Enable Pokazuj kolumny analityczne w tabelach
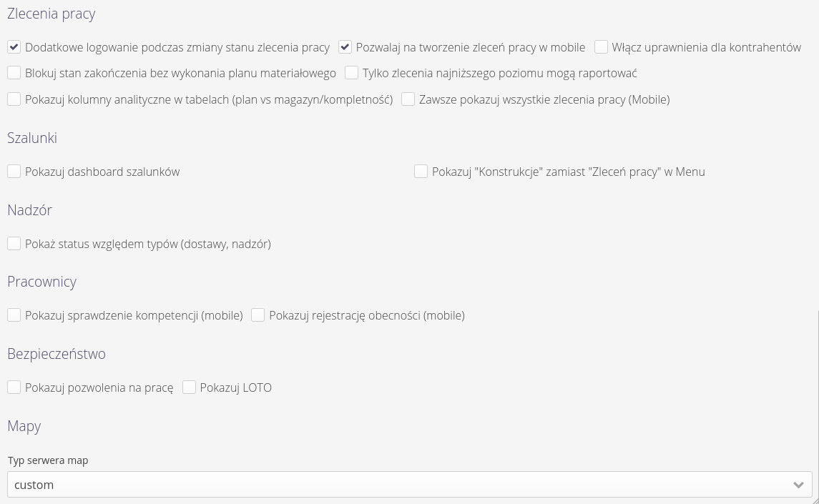819x504 pixels. [x=14, y=99]
